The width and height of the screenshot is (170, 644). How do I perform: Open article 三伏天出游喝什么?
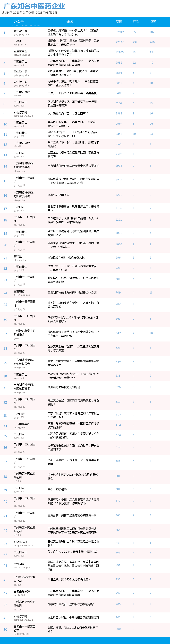pos(73,543)
